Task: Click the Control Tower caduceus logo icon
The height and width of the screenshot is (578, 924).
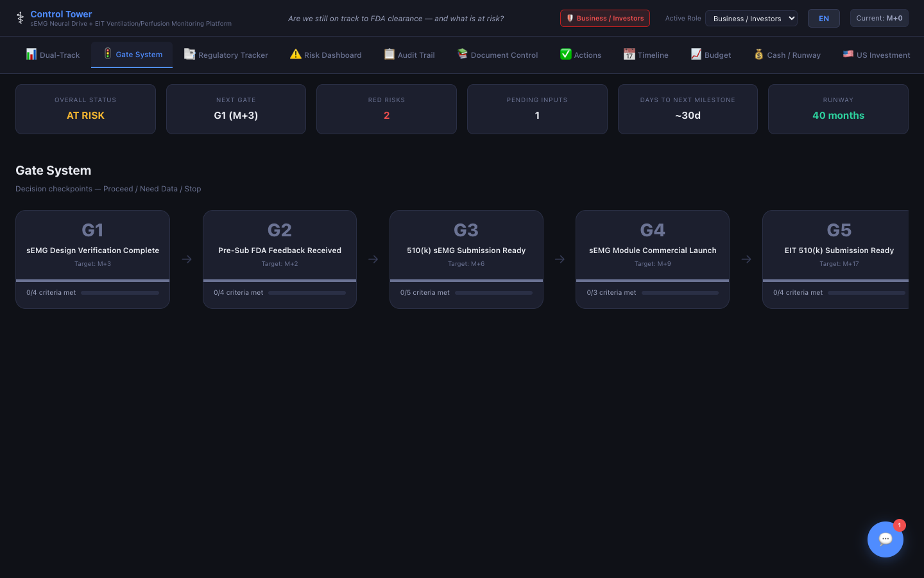Action: point(21,18)
